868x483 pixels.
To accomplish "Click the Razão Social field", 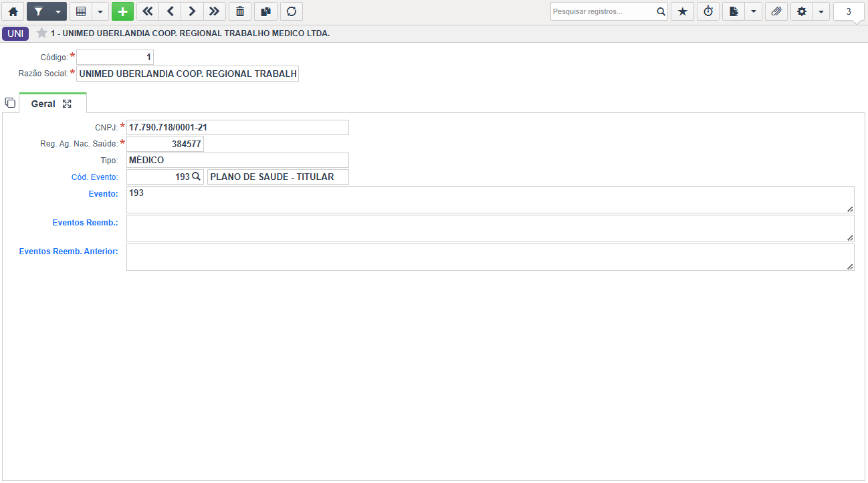I will pos(188,74).
